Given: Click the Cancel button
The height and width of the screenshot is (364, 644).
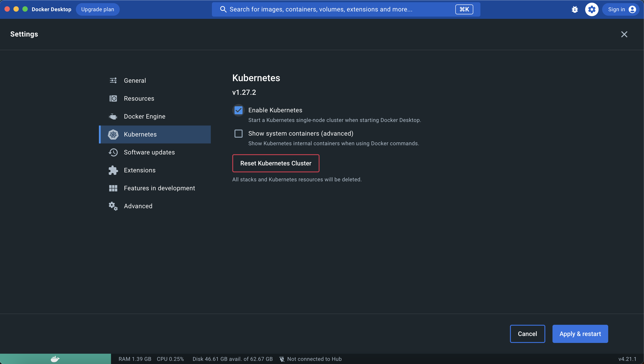Looking at the screenshot, I should 527,334.
